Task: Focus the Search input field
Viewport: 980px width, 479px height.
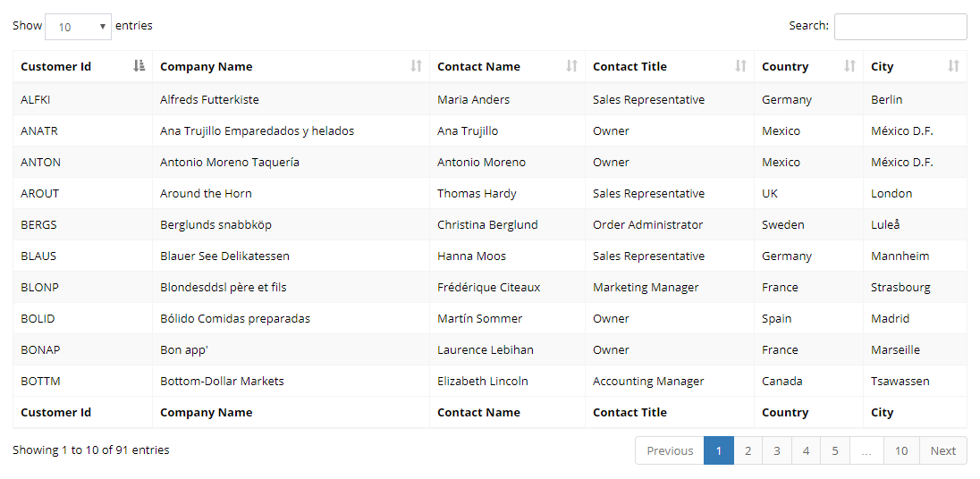Action: coord(900,27)
